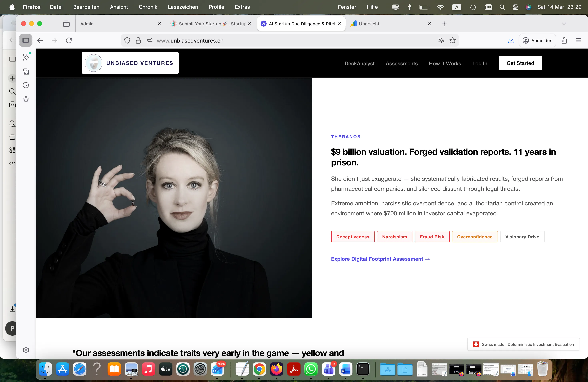Open the Trash in the Dock
This screenshot has width=588, height=382.
point(543,369)
